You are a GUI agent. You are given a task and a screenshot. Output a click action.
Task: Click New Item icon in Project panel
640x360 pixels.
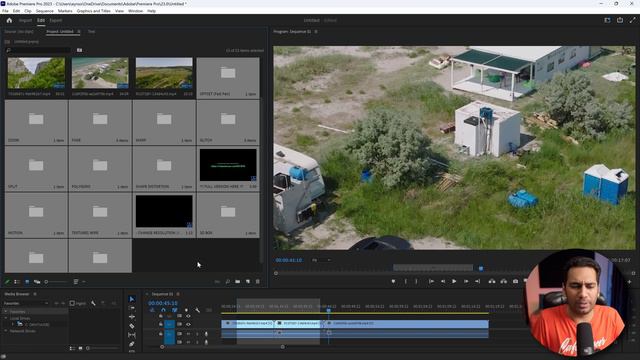(248, 282)
